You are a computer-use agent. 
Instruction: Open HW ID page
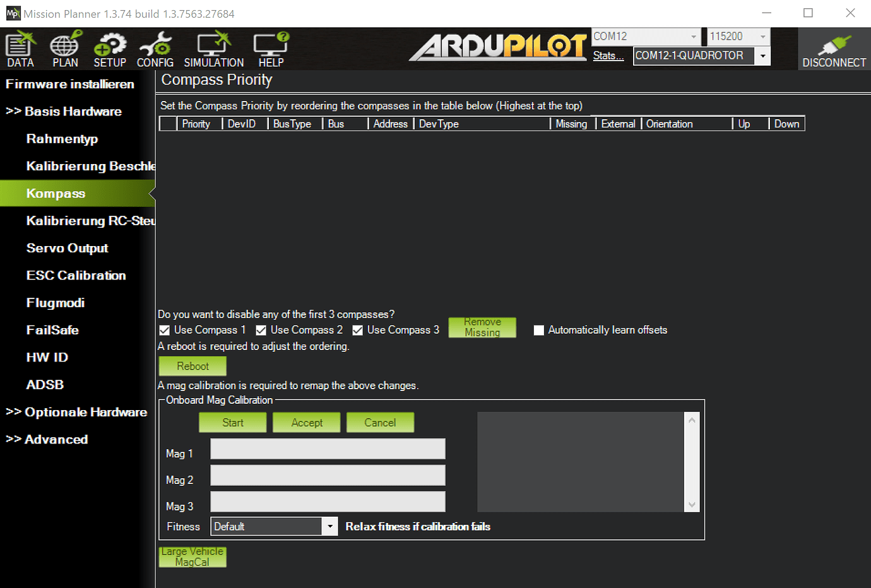[47, 357]
